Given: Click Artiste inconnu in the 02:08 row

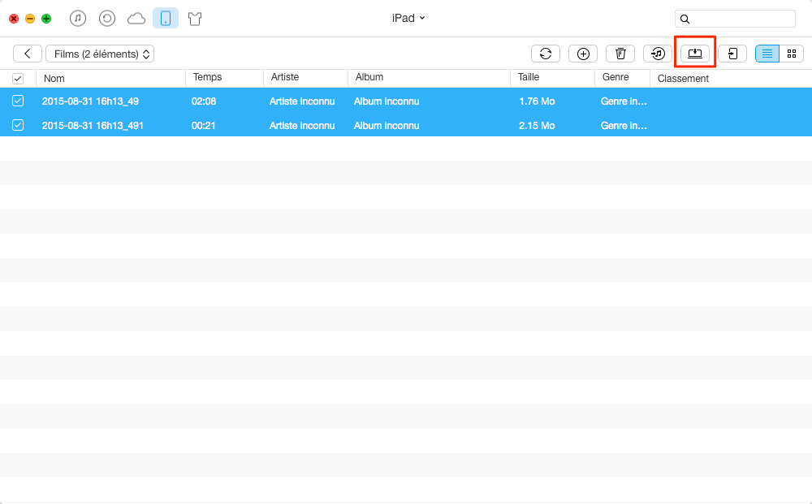Looking at the screenshot, I should [x=302, y=101].
